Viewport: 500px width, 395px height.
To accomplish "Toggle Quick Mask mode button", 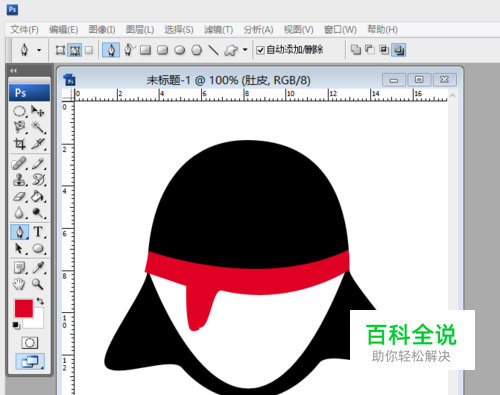I will point(30,343).
